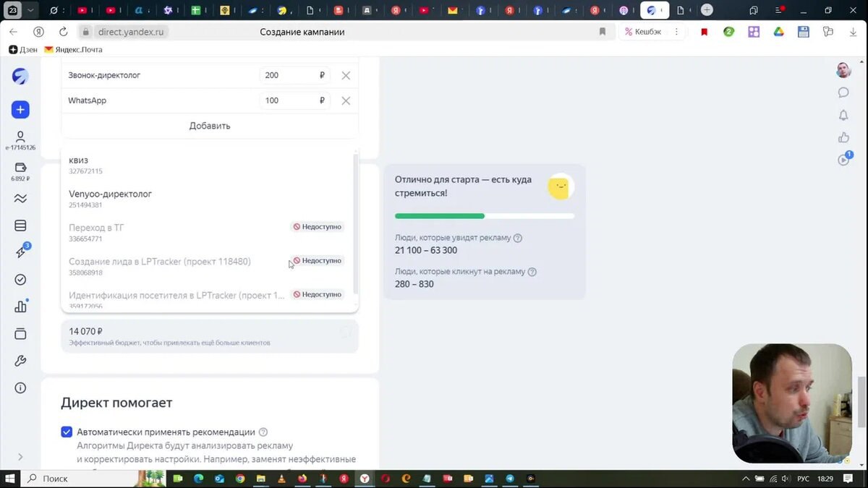The image size is (868, 488).
Task: Uncheck Автоматически применять рекомендации checkbox
Action: [x=67, y=432]
